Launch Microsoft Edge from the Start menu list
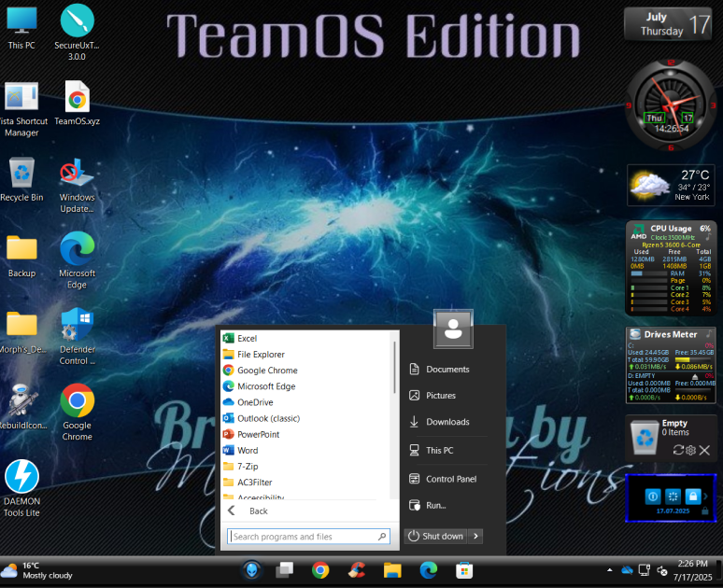The image size is (723, 588). tap(306, 386)
